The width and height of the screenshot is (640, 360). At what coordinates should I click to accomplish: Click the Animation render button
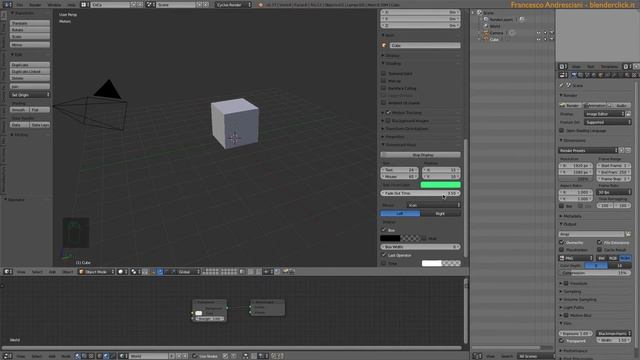[x=595, y=105]
